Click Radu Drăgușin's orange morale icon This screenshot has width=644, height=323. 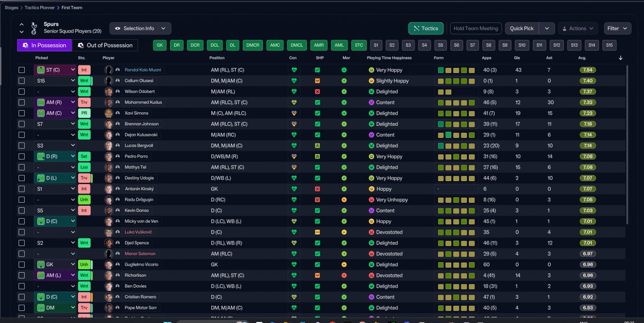click(344, 200)
